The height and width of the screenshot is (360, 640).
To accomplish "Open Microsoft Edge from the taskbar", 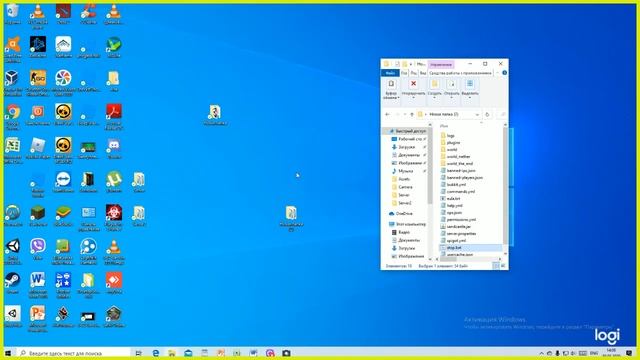I will (x=156, y=353).
